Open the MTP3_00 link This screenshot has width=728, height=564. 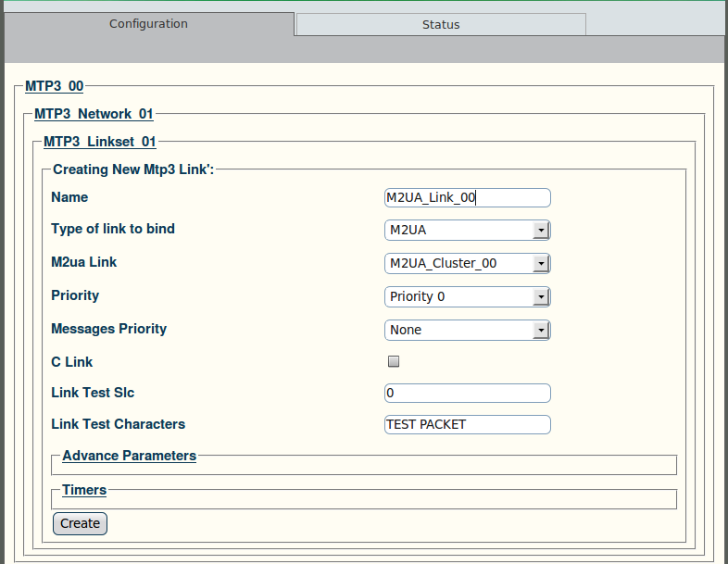coord(55,86)
